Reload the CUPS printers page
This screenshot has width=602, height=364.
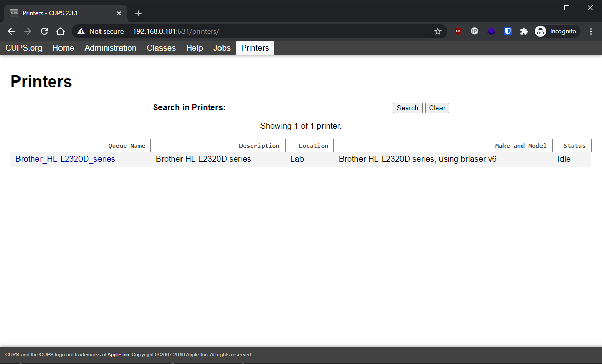point(44,31)
